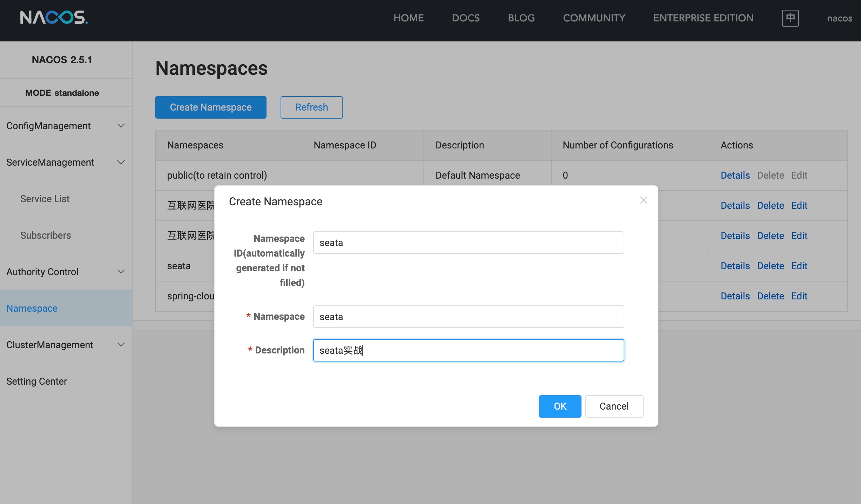Select Namespace in the sidebar
This screenshot has height=504, width=861.
(66, 308)
